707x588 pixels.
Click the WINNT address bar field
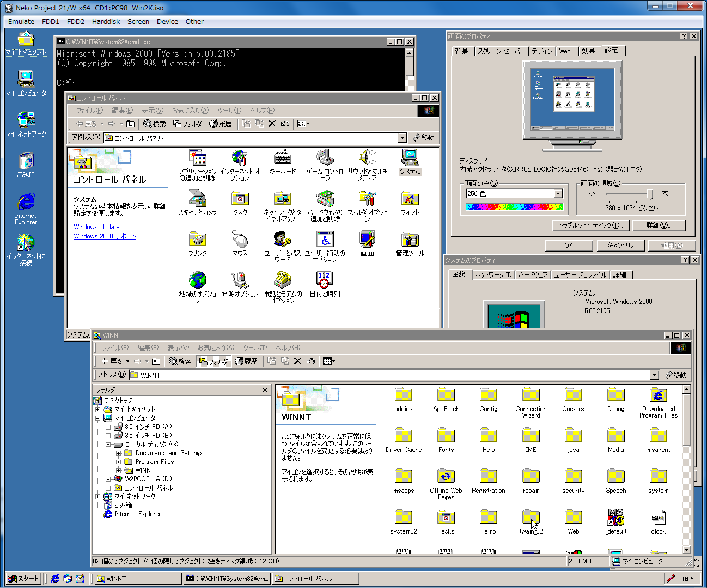coord(392,375)
